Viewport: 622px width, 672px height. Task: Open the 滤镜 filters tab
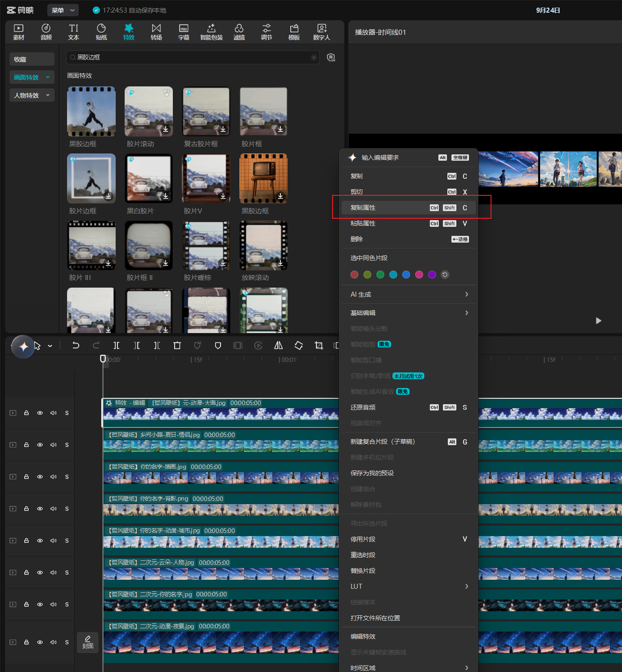[239, 32]
